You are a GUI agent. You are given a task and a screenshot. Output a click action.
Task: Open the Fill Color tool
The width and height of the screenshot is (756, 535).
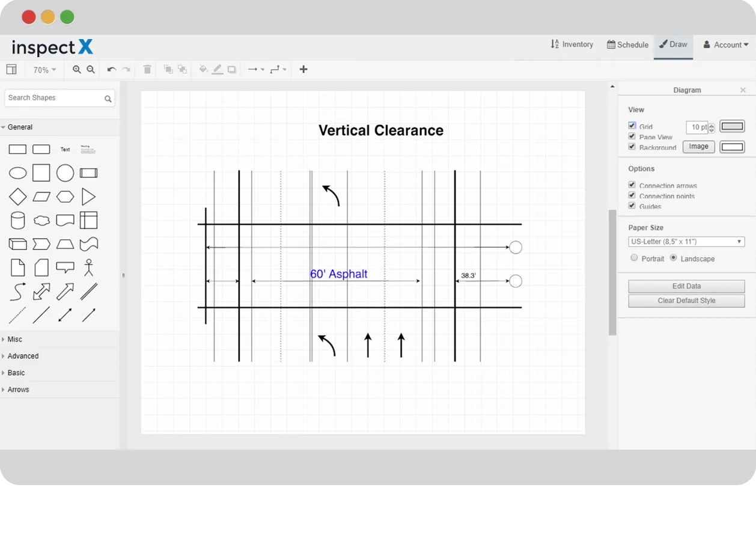tap(203, 70)
